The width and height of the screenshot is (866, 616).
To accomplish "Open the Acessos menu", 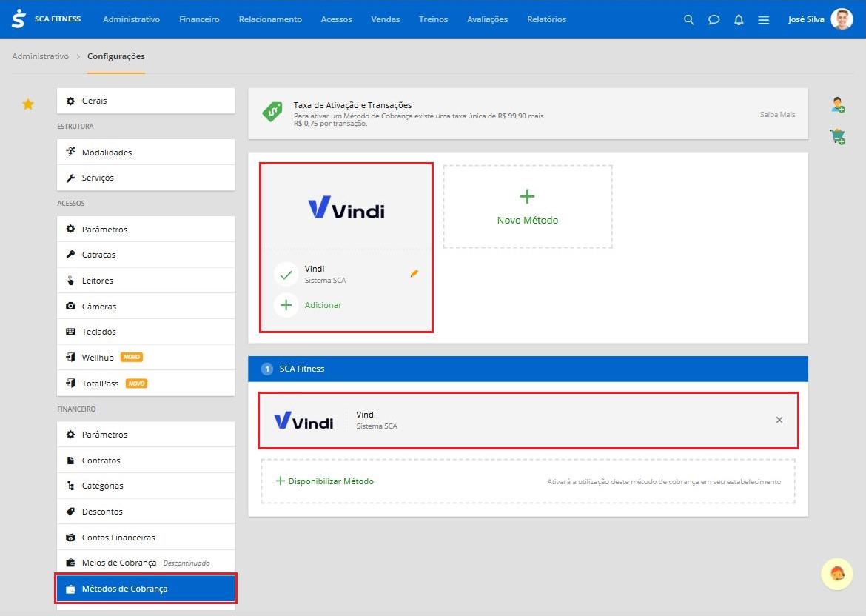I will coord(336,19).
